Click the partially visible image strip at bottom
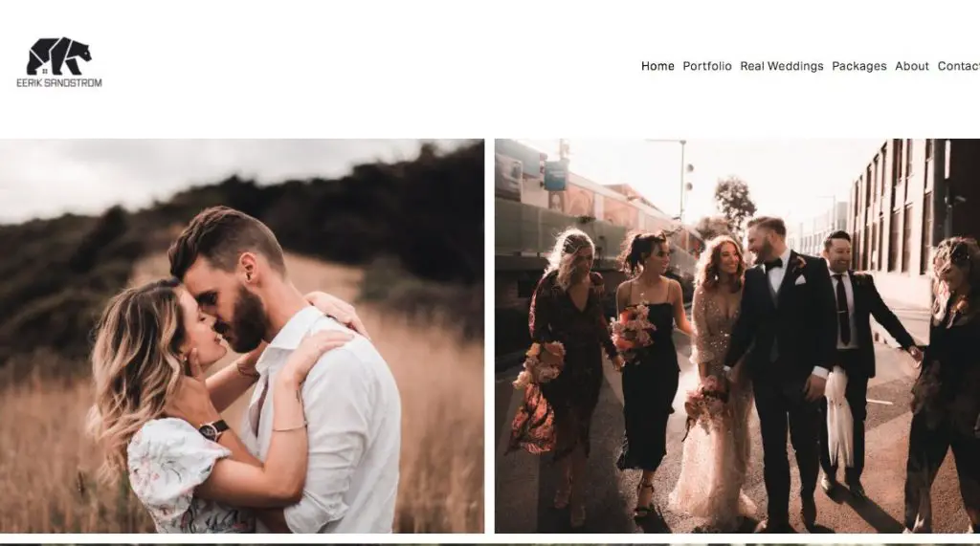The image size is (980, 546). tap(490, 544)
